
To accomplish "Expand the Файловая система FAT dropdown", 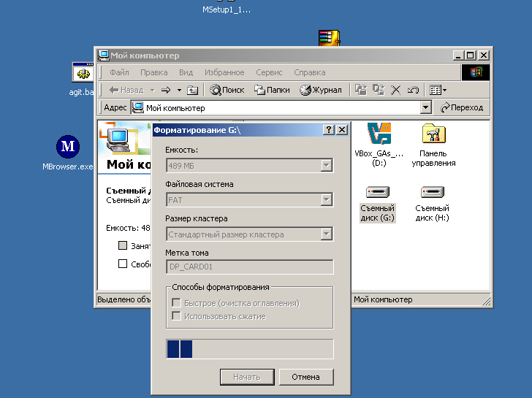I will pos(327,199).
